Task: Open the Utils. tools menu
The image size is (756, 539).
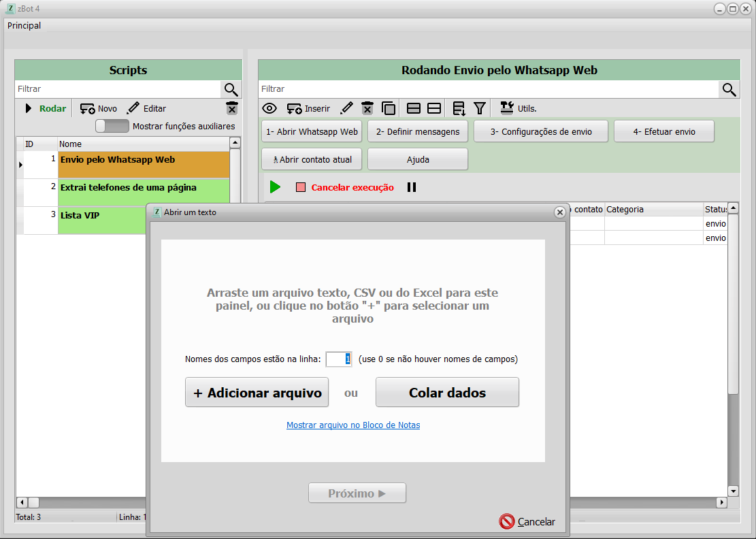Action: [x=518, y=108]
